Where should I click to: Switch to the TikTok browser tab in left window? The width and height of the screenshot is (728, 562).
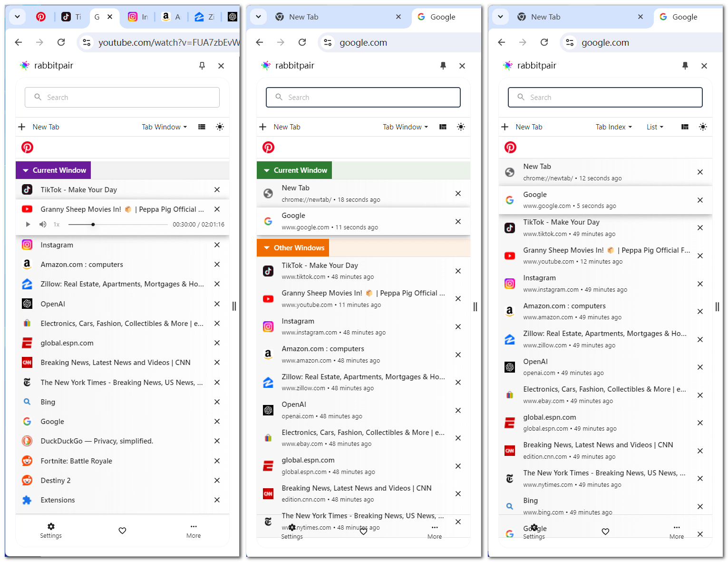(x=71, y=17)
